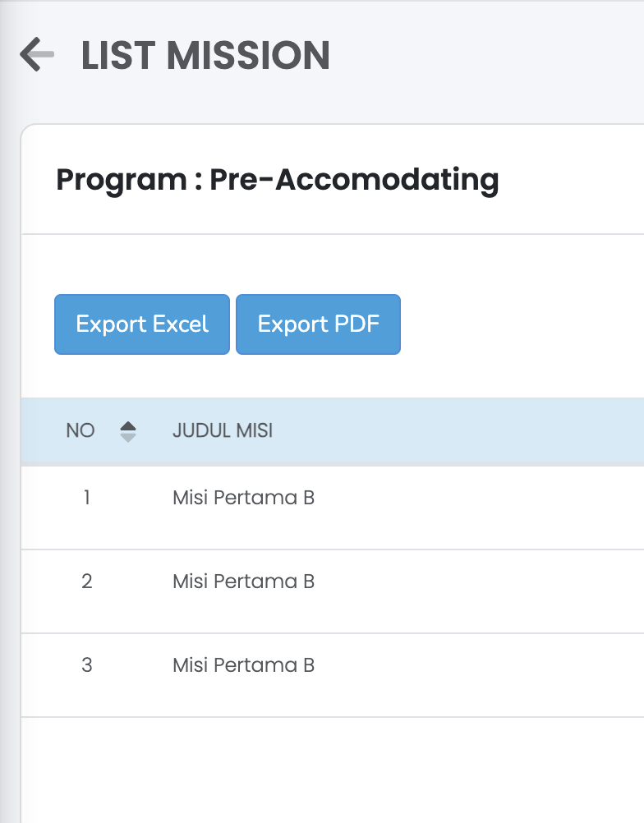Viewport: 644px width, 823px height.
Task: Click the Program : Pre-Accomodating heading
Action: click(x=277, y=179)
